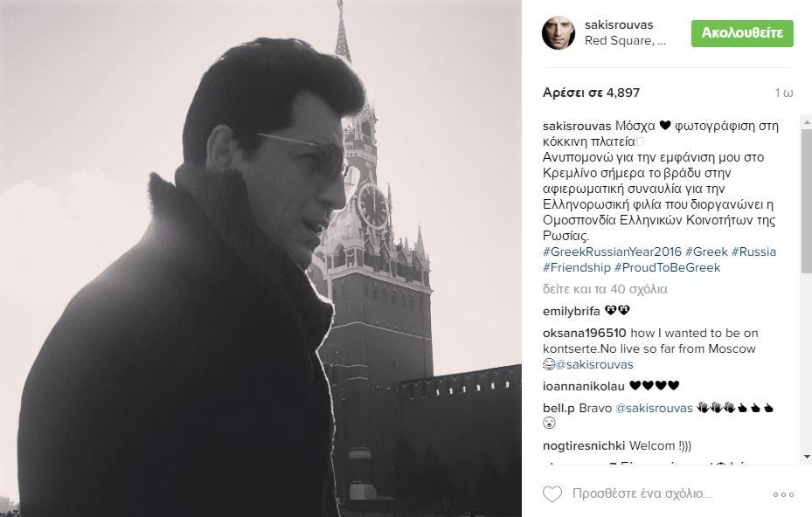Open the #ProudToBeGreek hashtag
Image resolution: width=812 pixels, height=517 pixels.
(x=667, y=267)
